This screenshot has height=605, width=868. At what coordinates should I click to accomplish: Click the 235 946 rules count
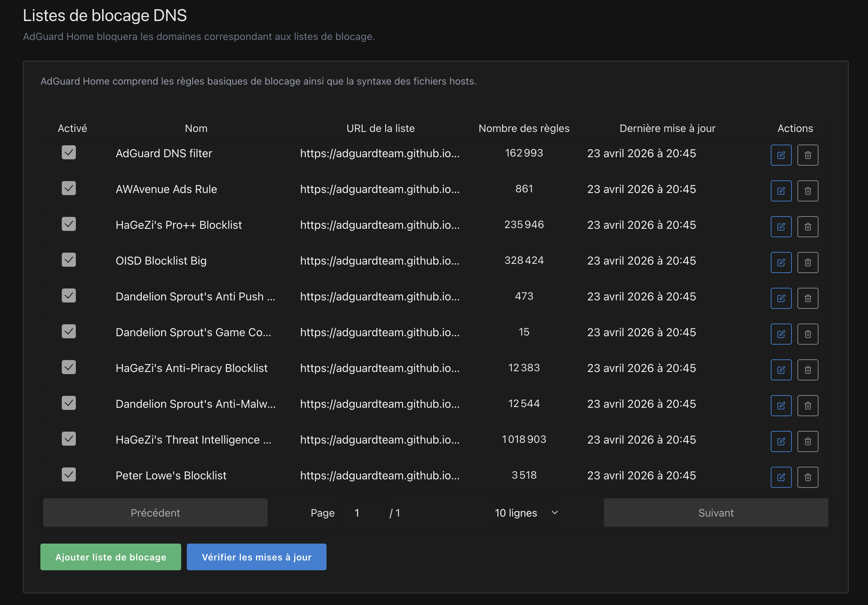524,225
